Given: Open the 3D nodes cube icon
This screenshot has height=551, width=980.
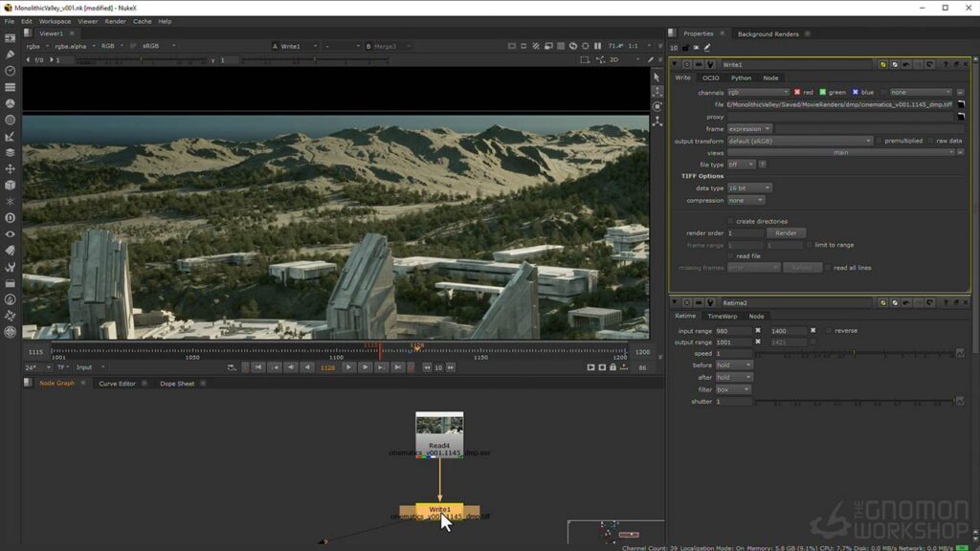Looking at the screenshot, I should 10,185.
